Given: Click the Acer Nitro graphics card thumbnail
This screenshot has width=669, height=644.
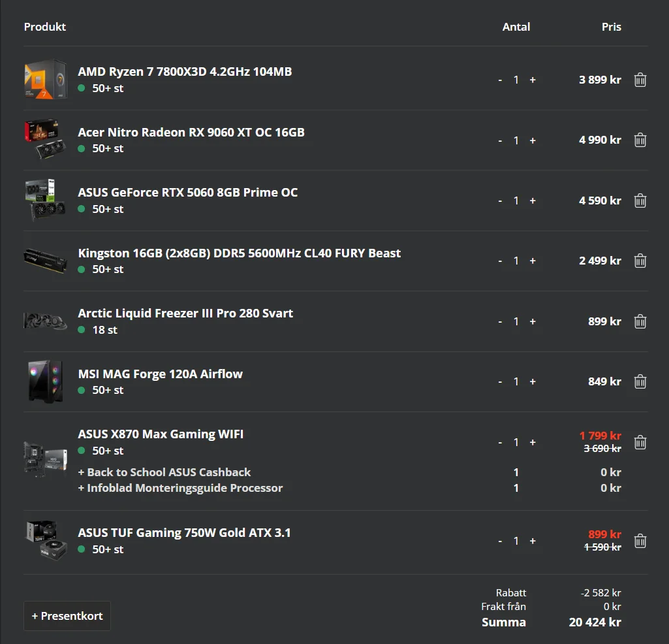Looking at the screenshot, I should point(46,139).
